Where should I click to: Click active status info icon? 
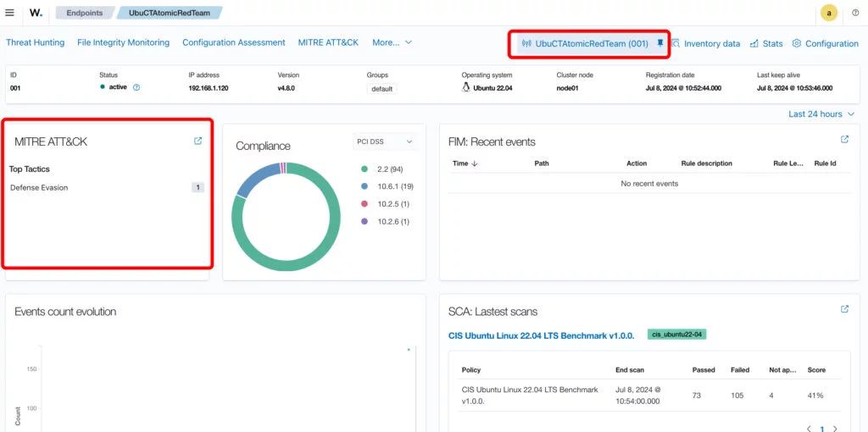(x=136, y=87)
